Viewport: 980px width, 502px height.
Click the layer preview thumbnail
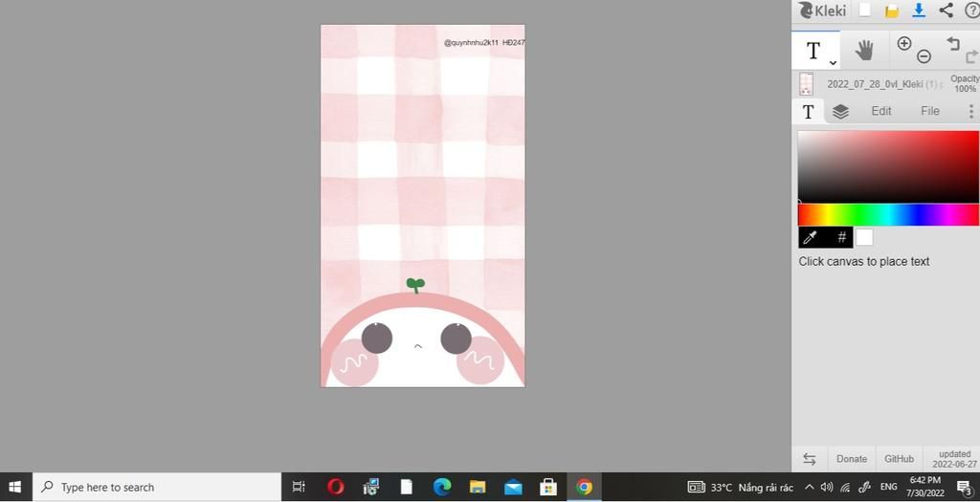(806, 84)
